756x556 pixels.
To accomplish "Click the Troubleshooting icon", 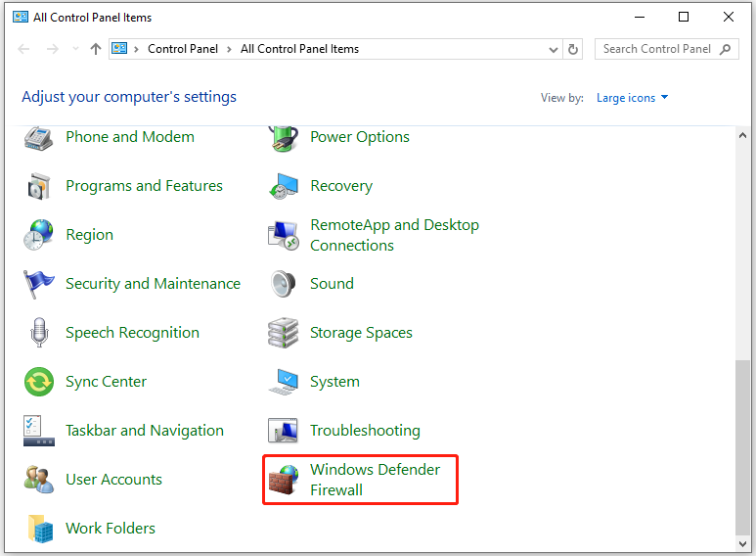I will click(283, 431).
